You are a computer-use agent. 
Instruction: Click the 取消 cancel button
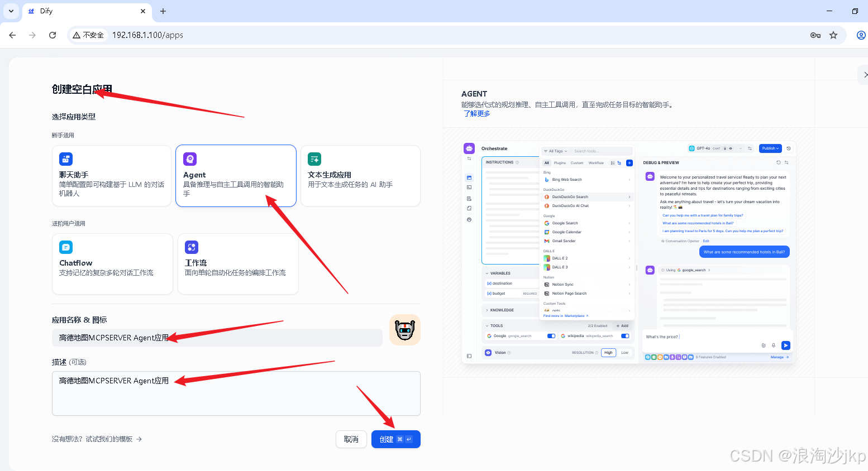point(351,439)
